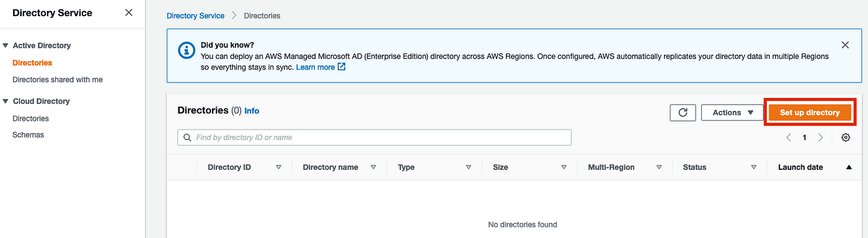The height and width of the screenshot is (238, 868).
Task: Open the Actions dropdown menu
Action: pos(732,112)
